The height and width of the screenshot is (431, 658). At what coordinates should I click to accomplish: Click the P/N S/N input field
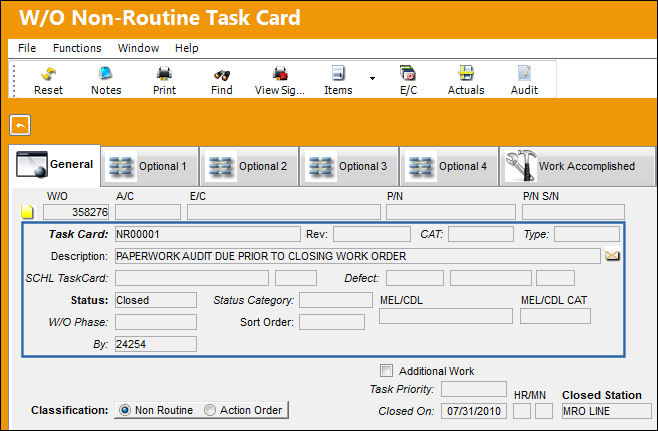click(573, 212)
